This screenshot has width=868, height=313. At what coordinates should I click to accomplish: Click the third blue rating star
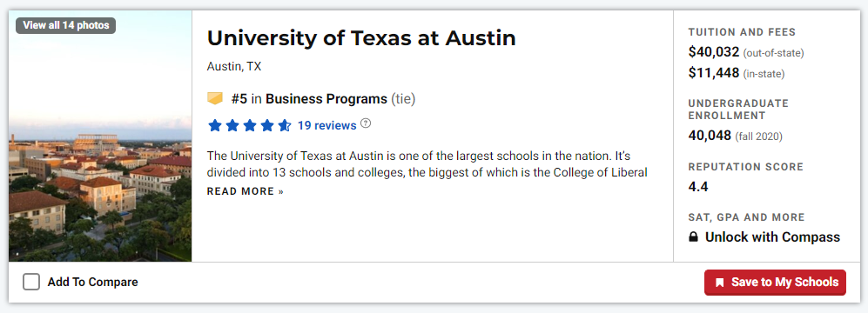249,125
